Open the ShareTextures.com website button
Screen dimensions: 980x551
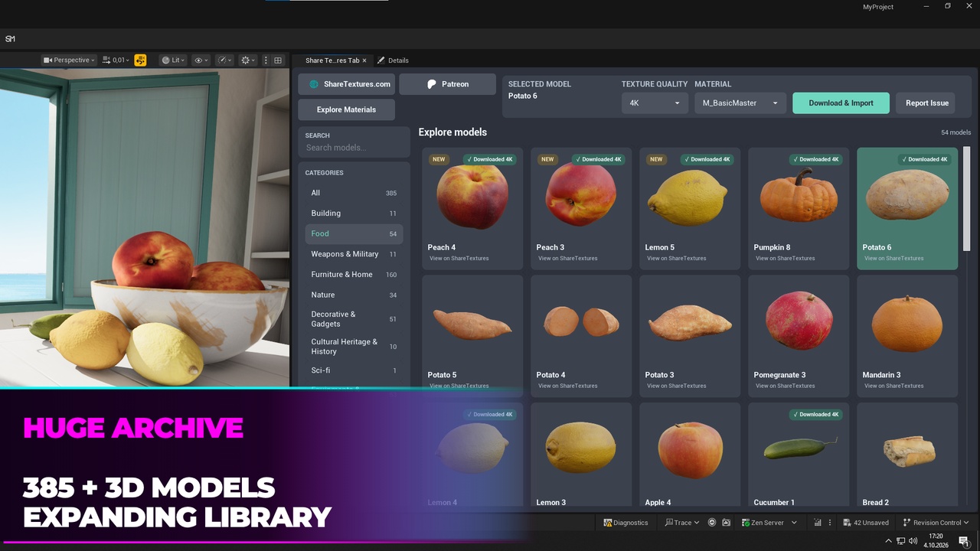click(x=347, y=84)
